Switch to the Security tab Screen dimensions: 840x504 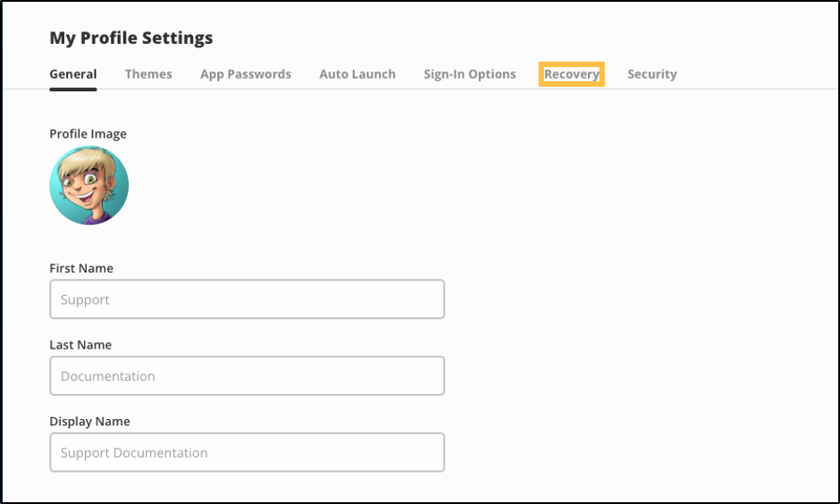(651, 74)
